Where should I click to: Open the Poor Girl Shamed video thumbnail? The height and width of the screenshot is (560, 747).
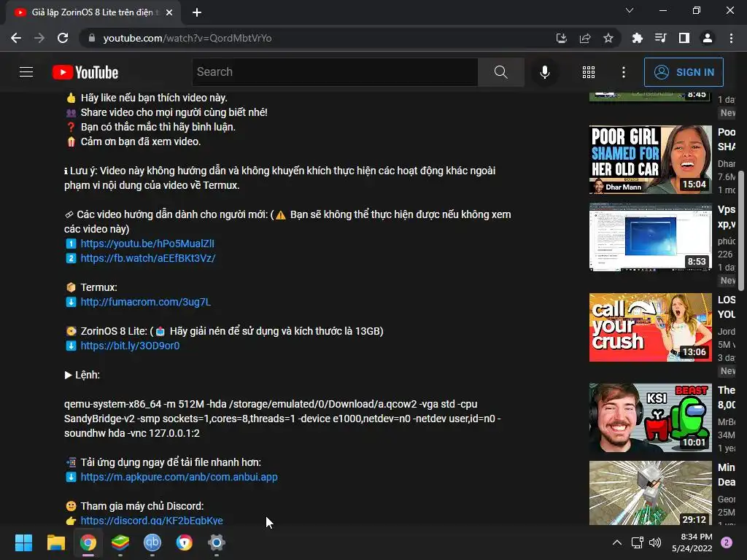650,160
